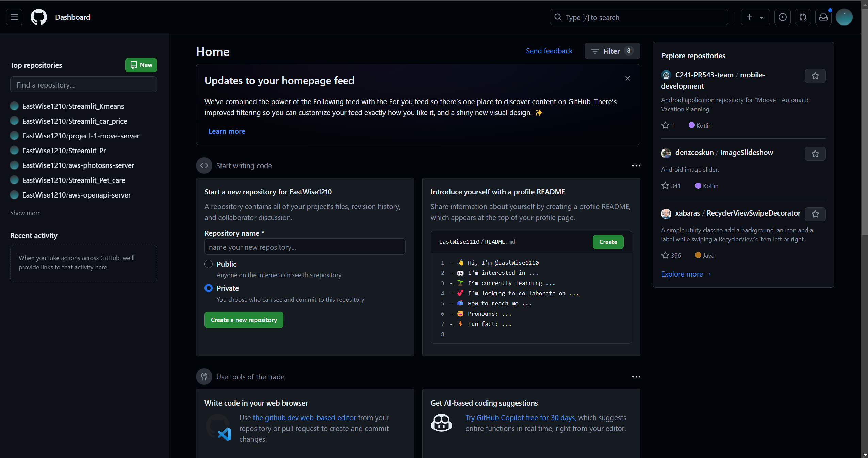Open the Learn more link
Screen dimensions: 868x458
[227, 131]
